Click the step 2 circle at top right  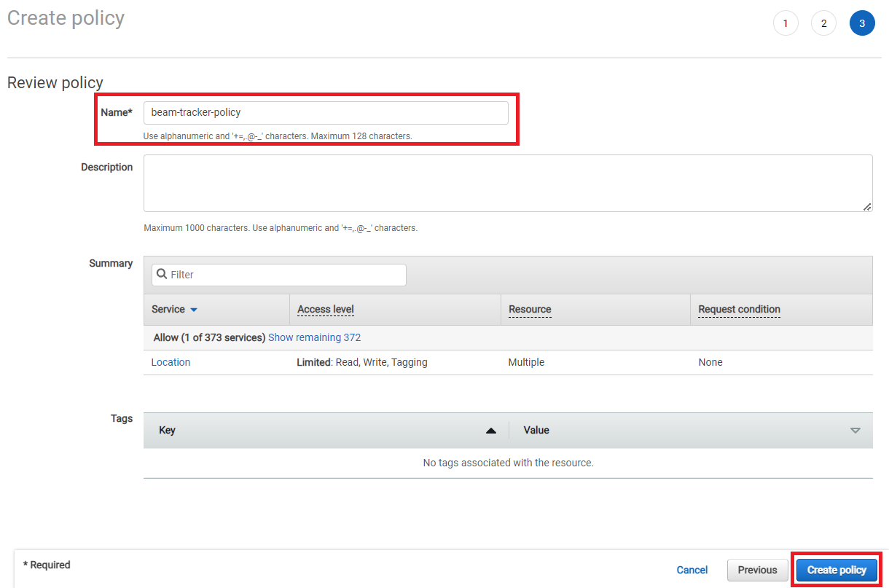(x=823, y=23)
